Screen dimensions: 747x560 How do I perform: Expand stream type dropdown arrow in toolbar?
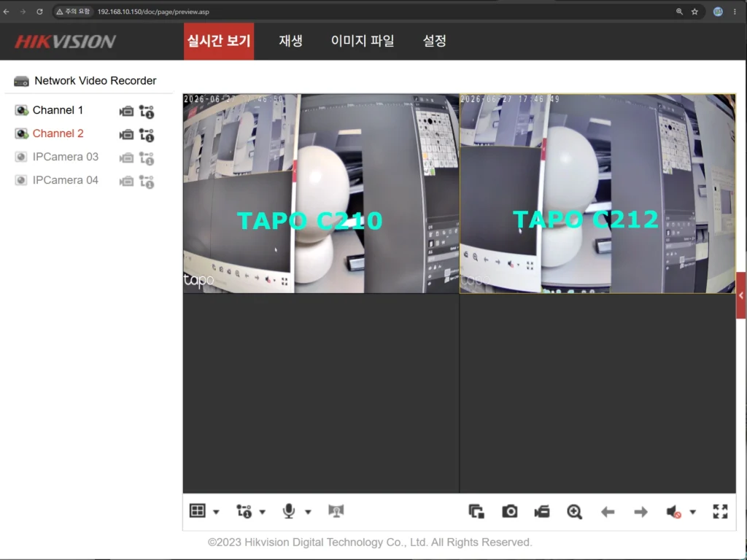[262, 513]
